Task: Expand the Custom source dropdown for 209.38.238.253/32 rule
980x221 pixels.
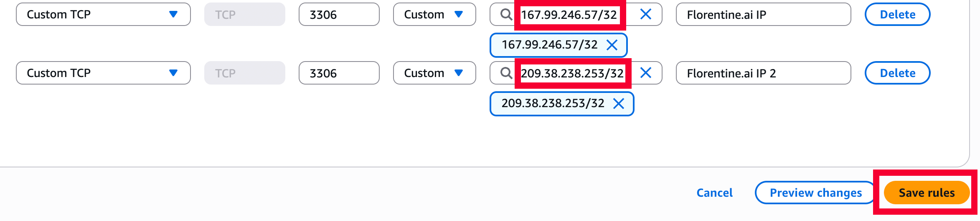Action: [x=434, y=73]
